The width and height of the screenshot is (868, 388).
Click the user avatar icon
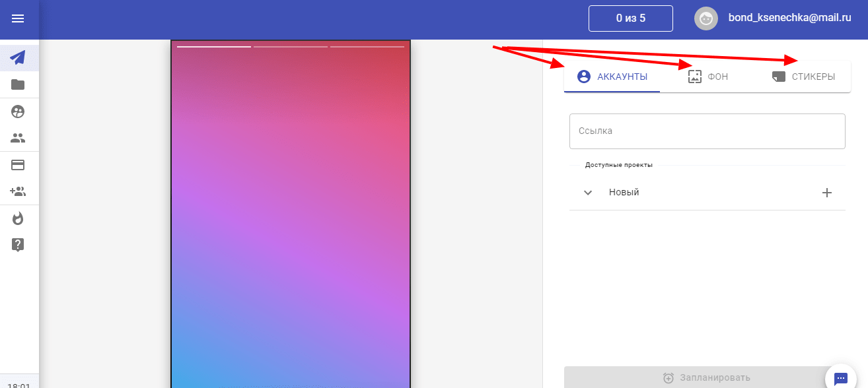click(706, 18)
